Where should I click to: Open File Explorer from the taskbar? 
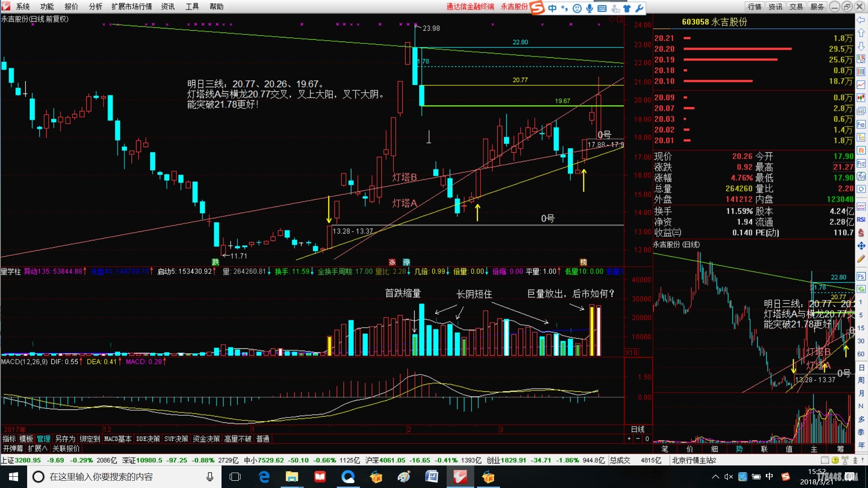click(x=292, y=477)
